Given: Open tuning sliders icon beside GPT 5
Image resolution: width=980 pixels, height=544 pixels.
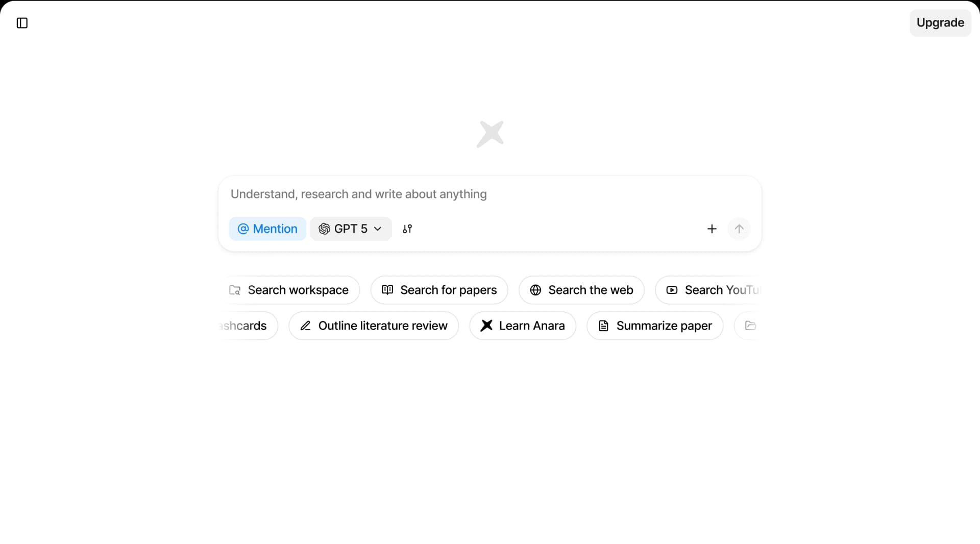Looking at the screenshot, I should point(407,229).
